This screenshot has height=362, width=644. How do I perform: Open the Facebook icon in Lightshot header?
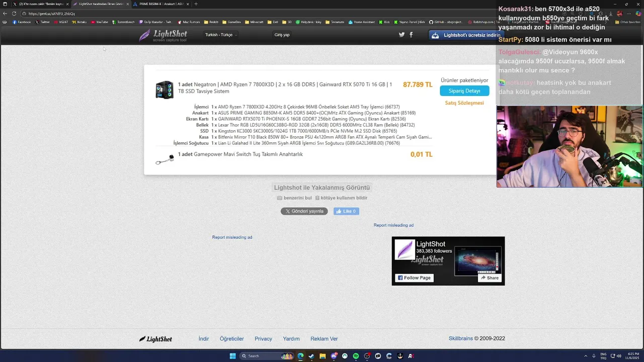click(x=411, y=35)
